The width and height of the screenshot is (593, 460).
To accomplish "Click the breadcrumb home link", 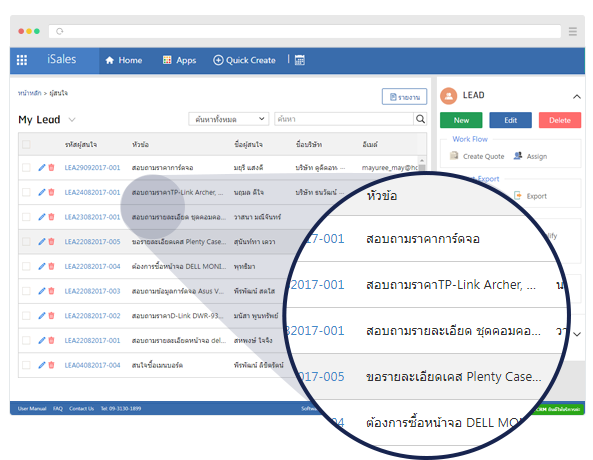I will [29, 93].
